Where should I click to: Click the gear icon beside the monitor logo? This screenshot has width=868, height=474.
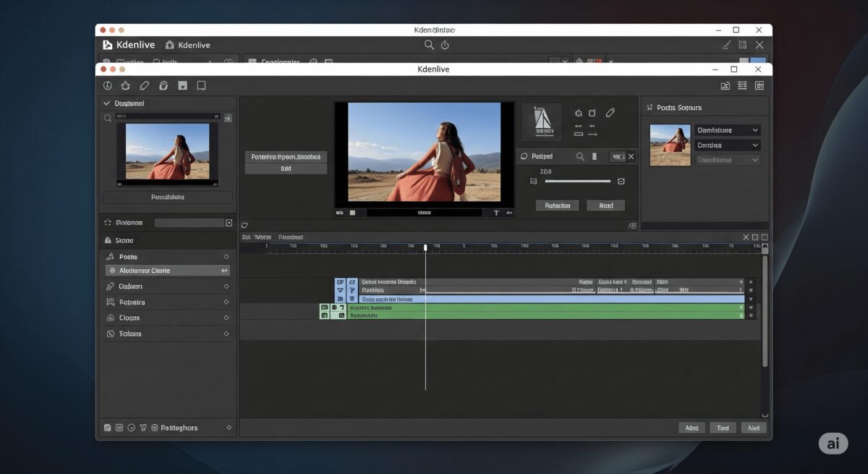[578, 114]
